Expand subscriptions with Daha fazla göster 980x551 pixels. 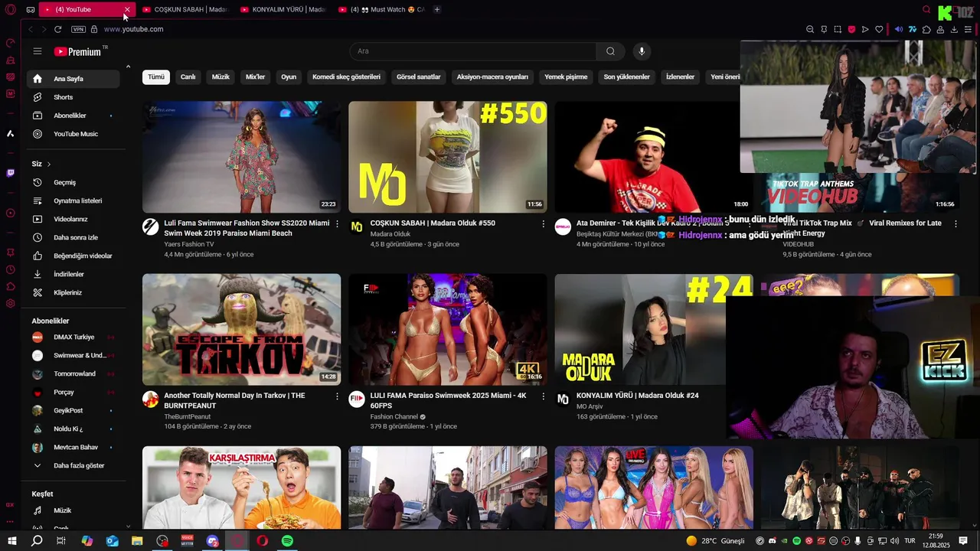coord(73,465)
